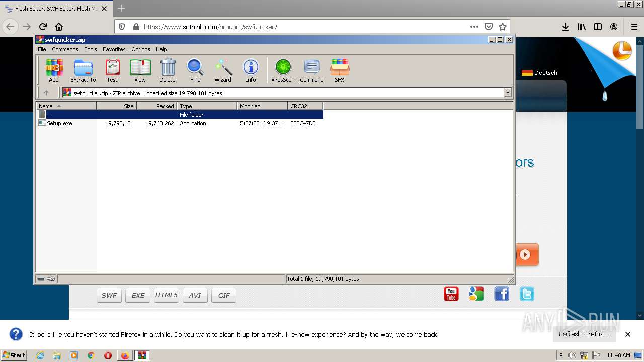This screenshot has height=362, width=644.
Task: Click the Firefox back arrow
Action: pyautogui.click(x=10, y=27)
